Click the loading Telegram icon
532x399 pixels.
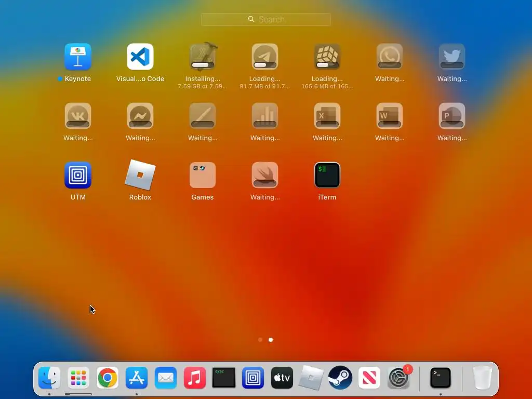point(265,57)
